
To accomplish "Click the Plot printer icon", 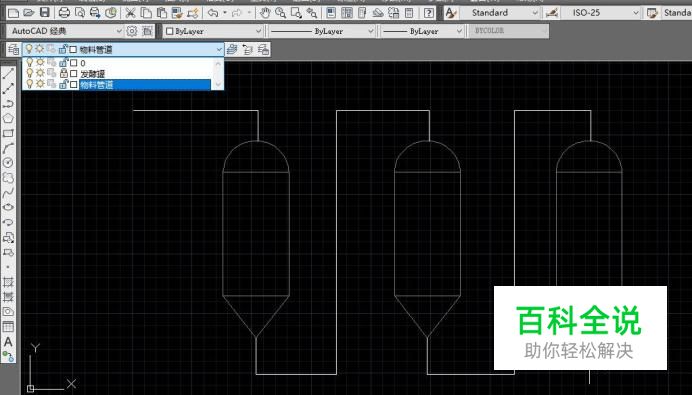I will point(64,13).
